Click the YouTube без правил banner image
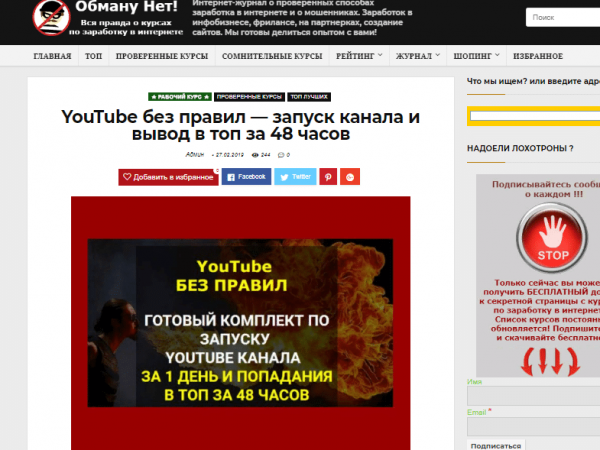 coord(240,323)
